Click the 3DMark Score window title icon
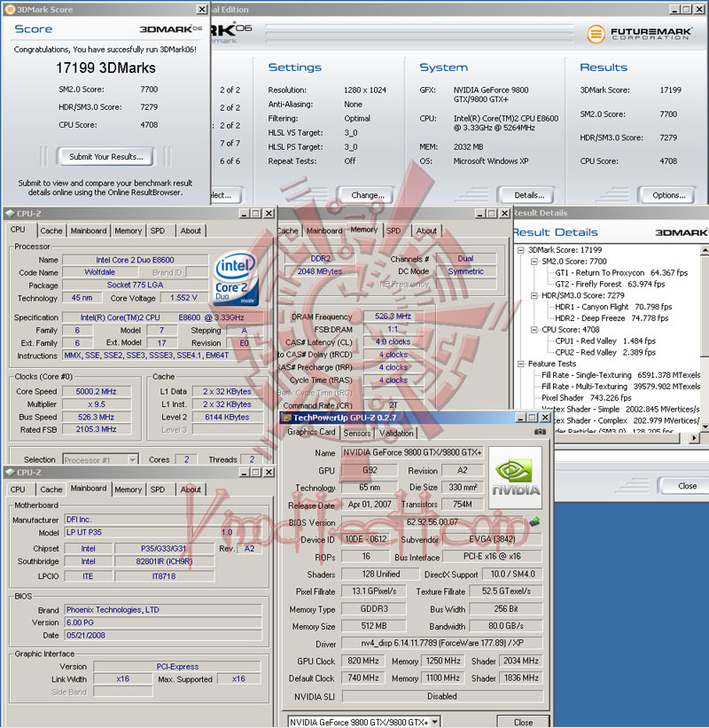This screenshot has width=709, height=728. 10,9
